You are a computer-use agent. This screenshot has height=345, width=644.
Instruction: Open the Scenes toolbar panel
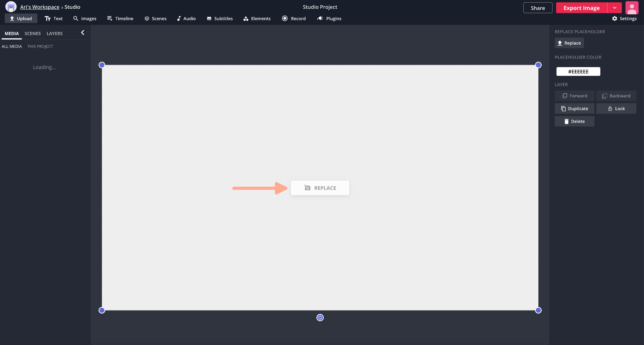[155, 18]
